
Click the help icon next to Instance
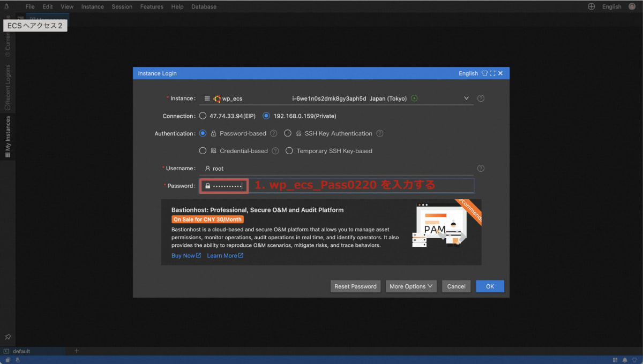481,98
